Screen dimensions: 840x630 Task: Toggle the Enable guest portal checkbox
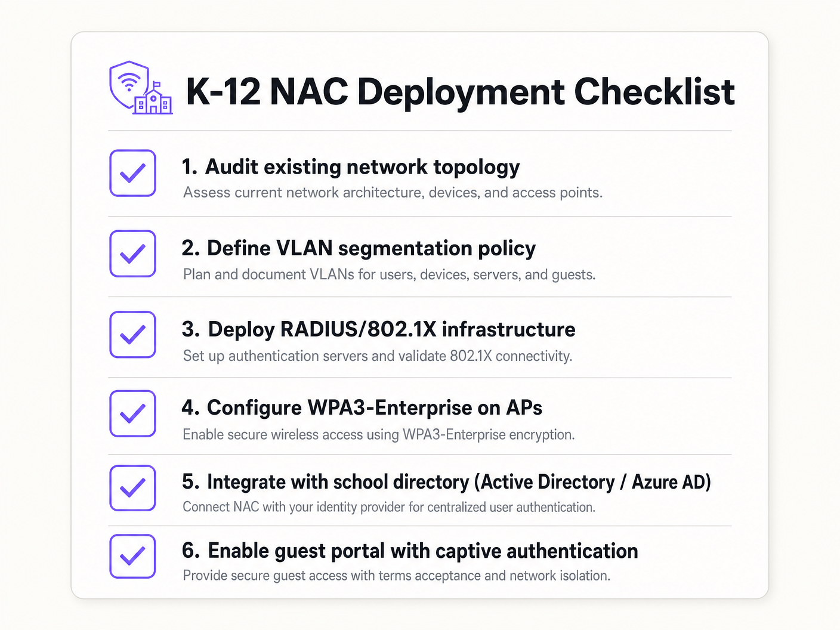[132, 557]
